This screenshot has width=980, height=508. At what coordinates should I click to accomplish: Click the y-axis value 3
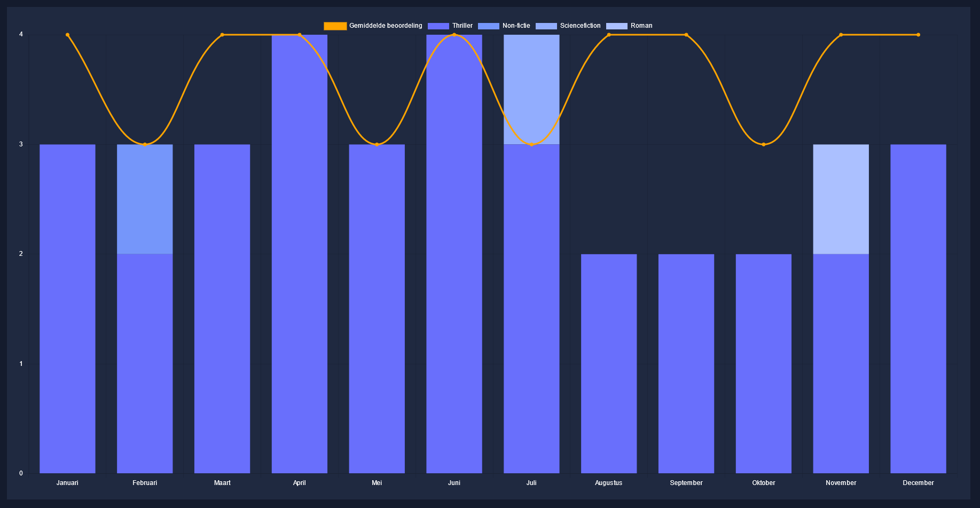[x=21, y=144]
